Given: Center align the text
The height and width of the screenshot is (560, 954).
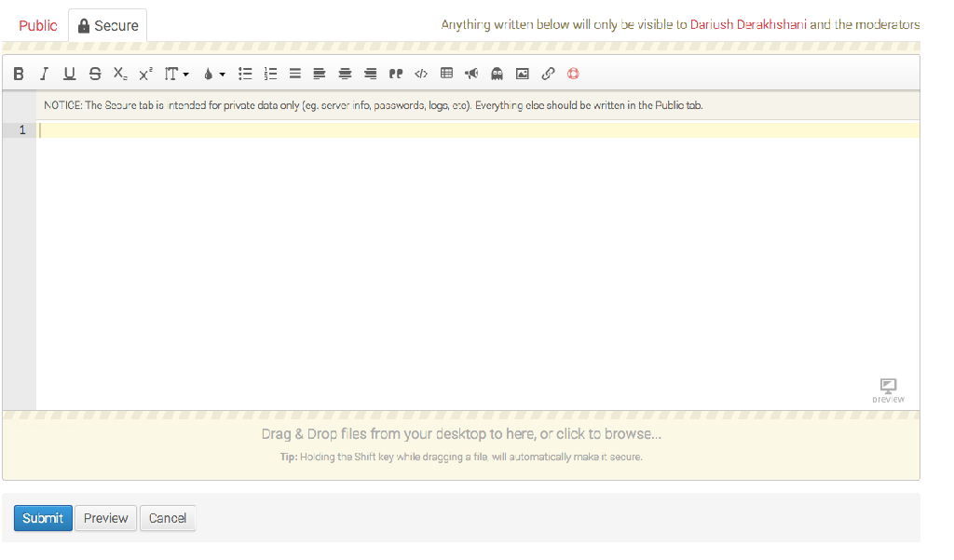Looking at the screenshot, I should [x=346, y=74].
